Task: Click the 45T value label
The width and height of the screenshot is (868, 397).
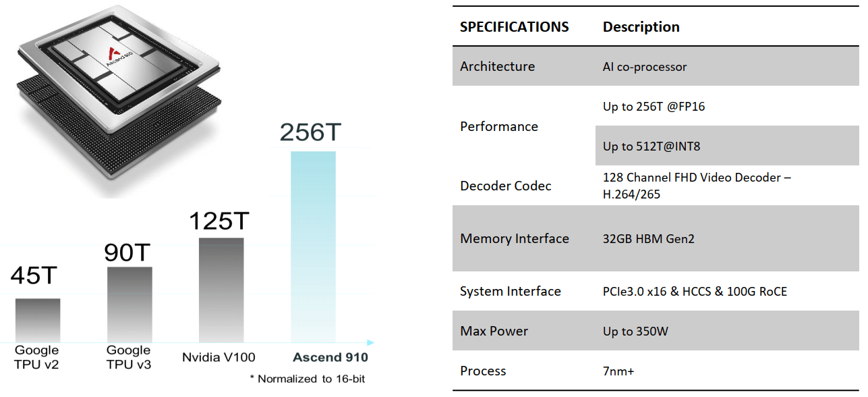Action: (x=34, y=276)
